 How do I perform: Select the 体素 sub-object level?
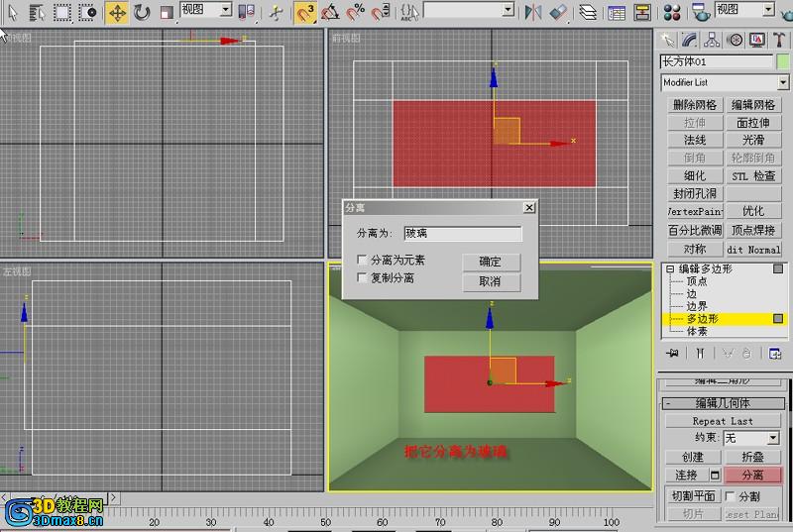click(697, 332)
